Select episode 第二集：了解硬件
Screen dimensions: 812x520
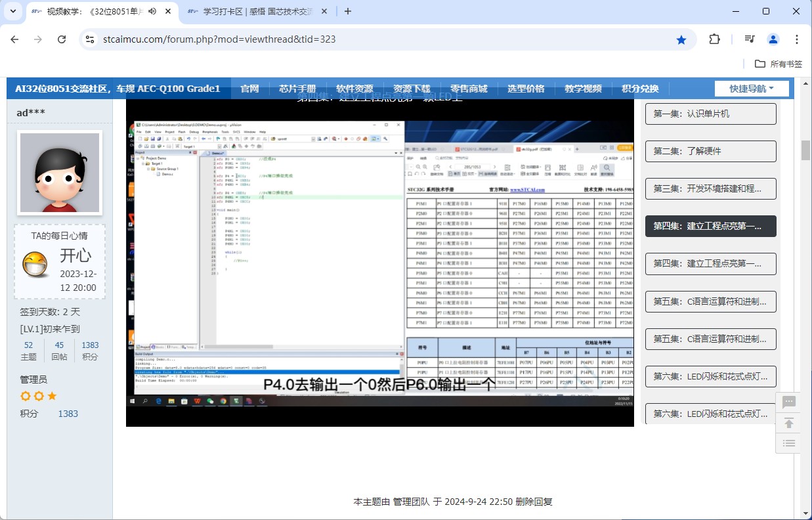(x=711, y=151)
